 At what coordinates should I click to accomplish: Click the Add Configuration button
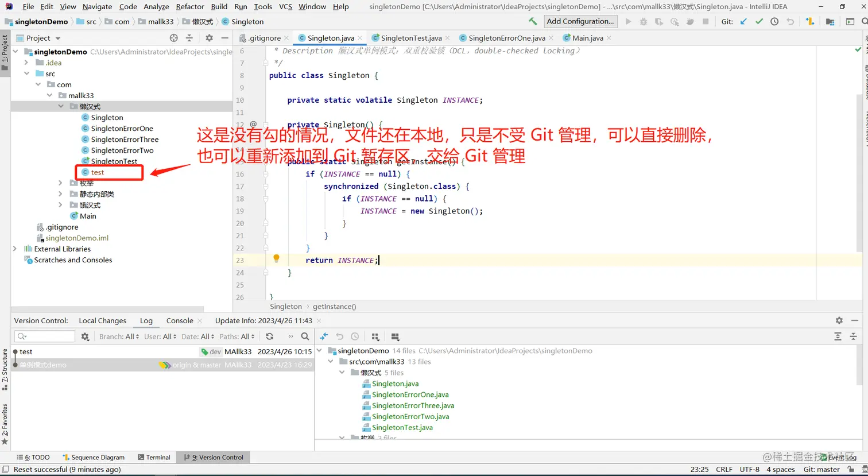[580, 21]
